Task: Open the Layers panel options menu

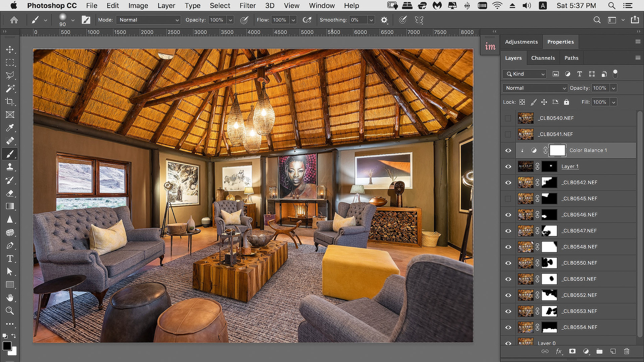Action: tap(638, 58)
